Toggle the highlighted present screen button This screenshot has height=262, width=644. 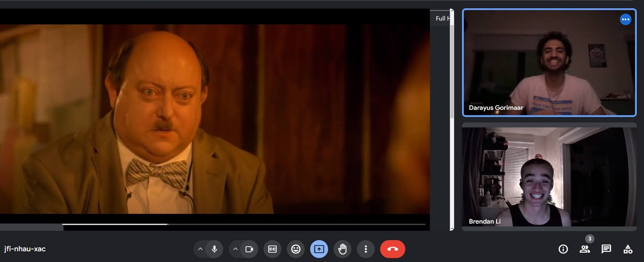(319, 249)
